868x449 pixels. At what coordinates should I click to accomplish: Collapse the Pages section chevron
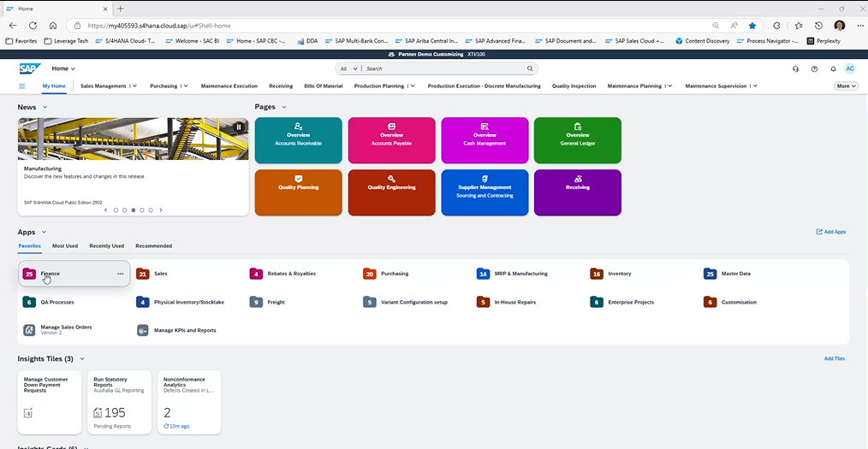284,107
